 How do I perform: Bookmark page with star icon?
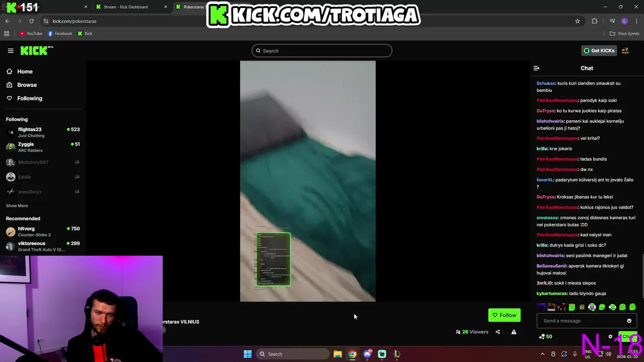[x=578, y=21]
